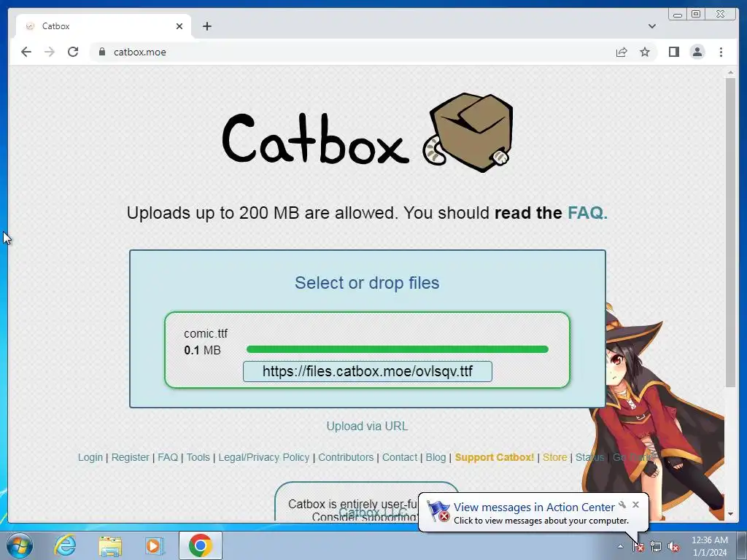
Task: Click Select or drop files area
Action: coord(367,283)
